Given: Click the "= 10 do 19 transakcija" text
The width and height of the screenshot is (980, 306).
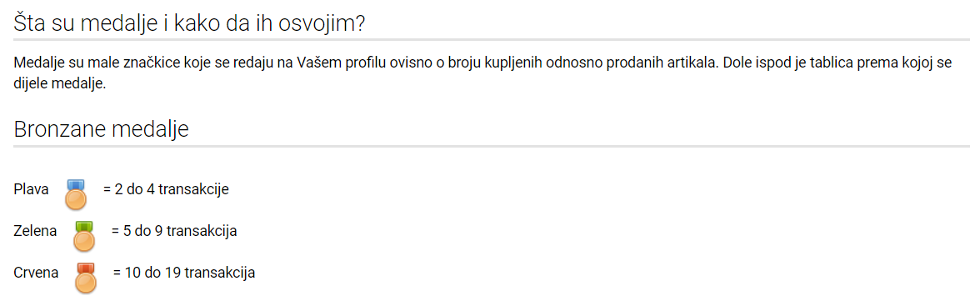Looking at the screenshot, I should coord(183,273).
